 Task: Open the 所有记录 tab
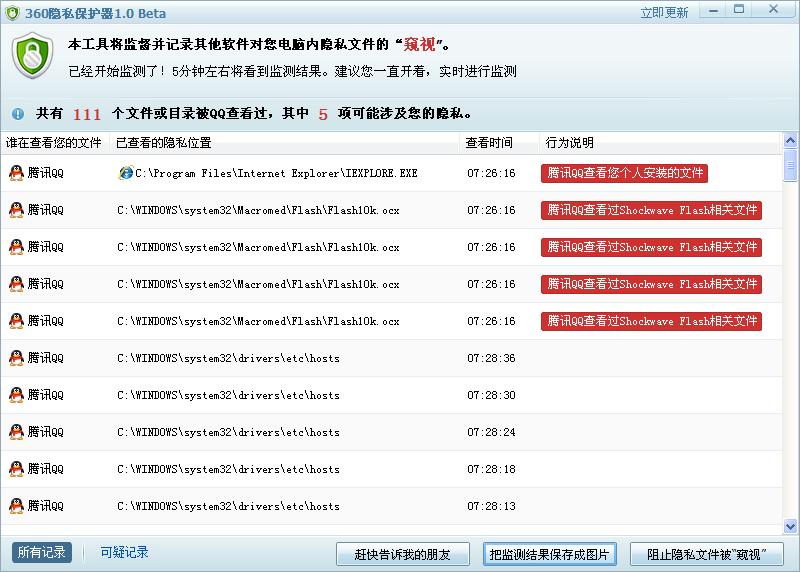[x=42, y=553]
